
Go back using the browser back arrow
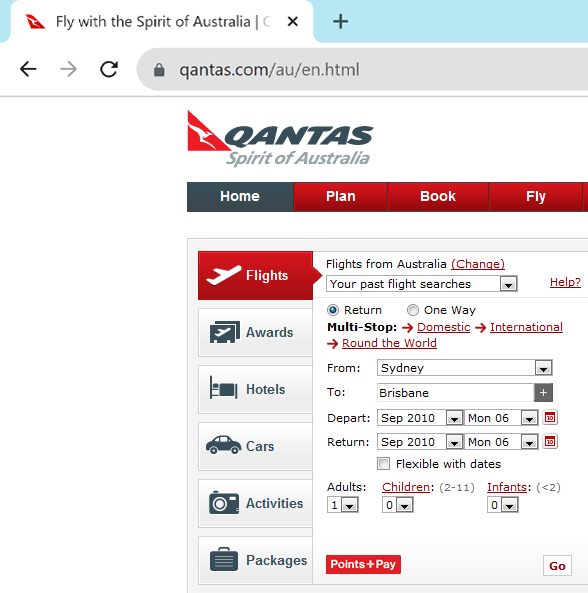coord(28,69)
